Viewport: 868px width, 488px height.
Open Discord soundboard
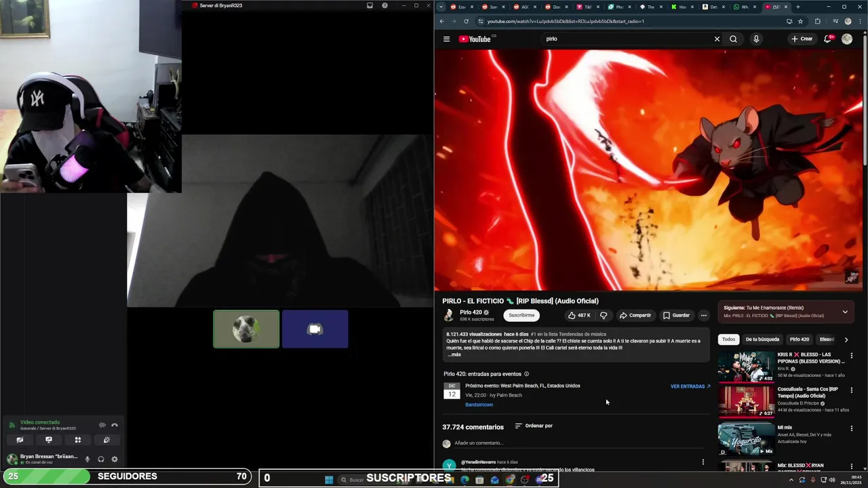click(x=107, y=440)
